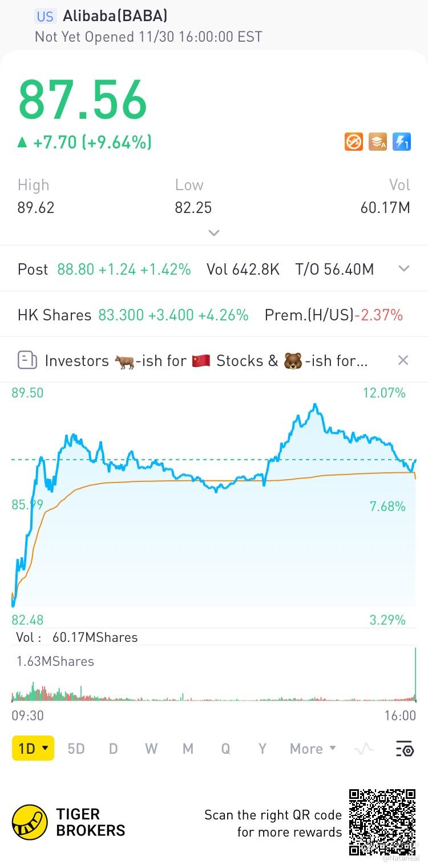Dismiss the Investors news banner
428x868 pixels.
(403, 360)
